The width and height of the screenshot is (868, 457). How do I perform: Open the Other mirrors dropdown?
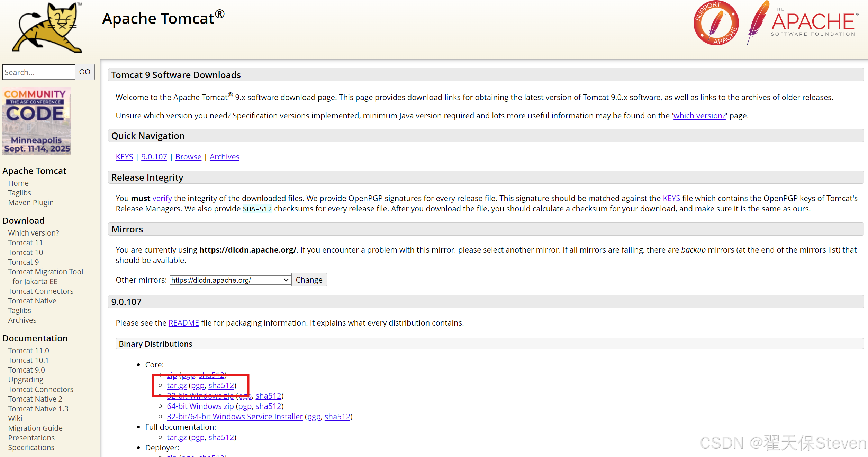(230, 280)
